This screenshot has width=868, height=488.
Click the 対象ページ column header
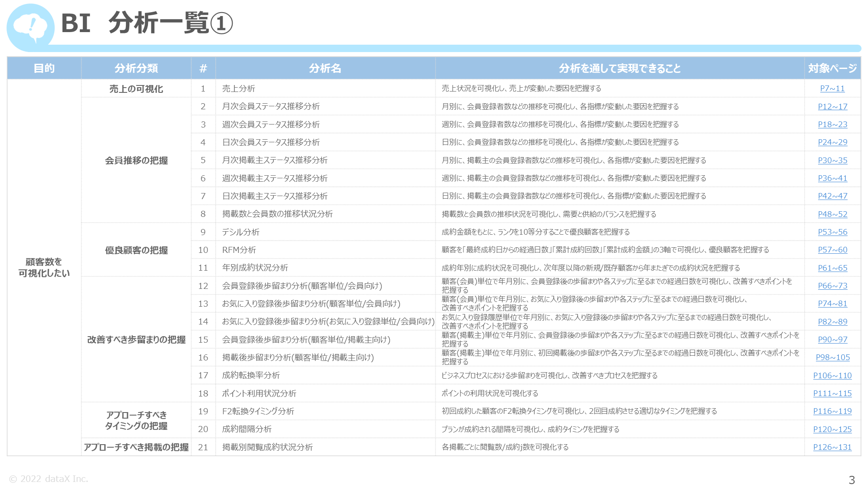pos(832,68)
